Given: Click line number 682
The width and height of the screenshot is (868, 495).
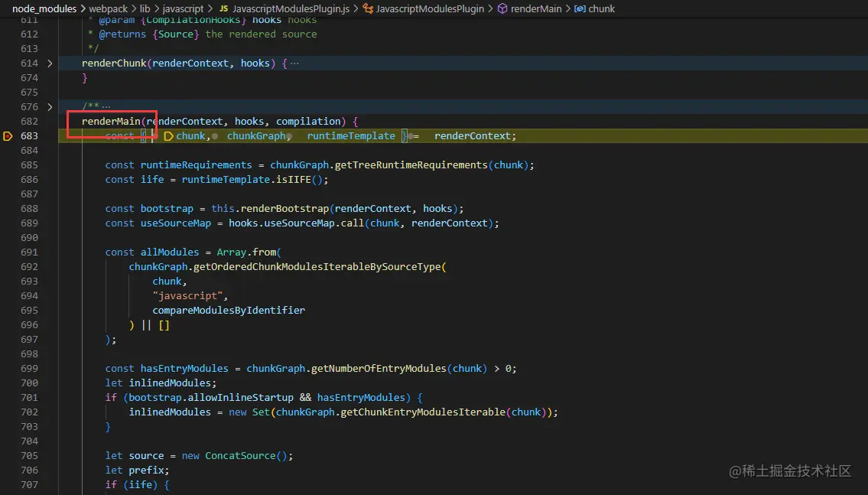Looking at the screenshot, I should coord(29,121).
